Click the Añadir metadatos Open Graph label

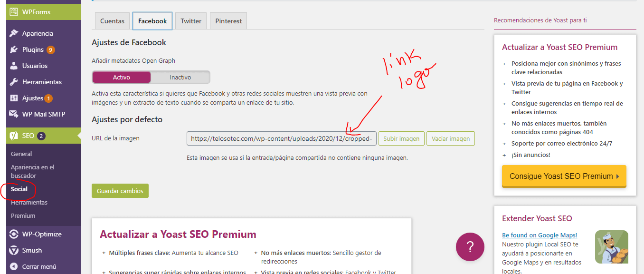click(x=133, y=60)
